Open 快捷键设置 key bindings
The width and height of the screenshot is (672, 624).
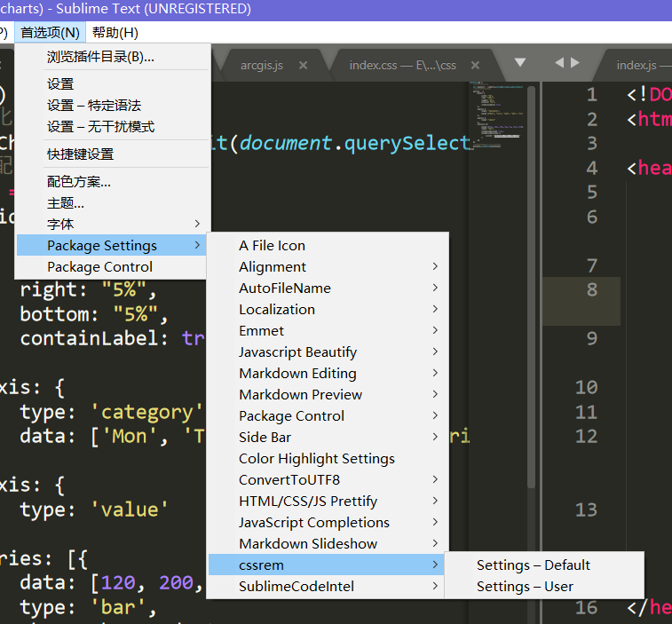coord(80,154)
